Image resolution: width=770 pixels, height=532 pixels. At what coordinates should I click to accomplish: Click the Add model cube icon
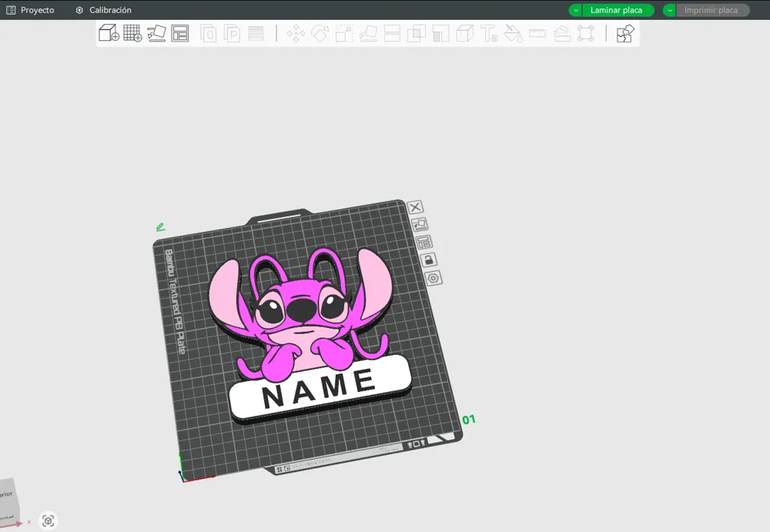tap(109, 33)
